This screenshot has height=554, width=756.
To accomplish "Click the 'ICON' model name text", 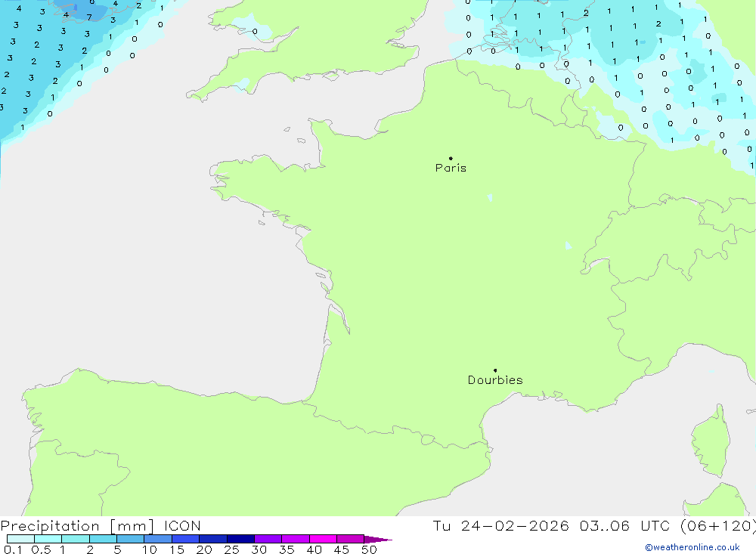I will click(182, 526).
